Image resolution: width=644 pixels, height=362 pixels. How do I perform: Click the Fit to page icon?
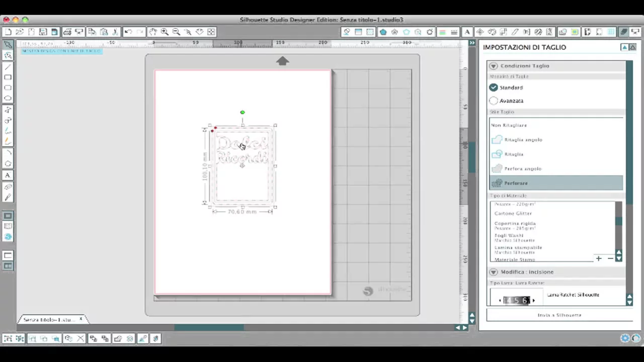coord(211,32)
